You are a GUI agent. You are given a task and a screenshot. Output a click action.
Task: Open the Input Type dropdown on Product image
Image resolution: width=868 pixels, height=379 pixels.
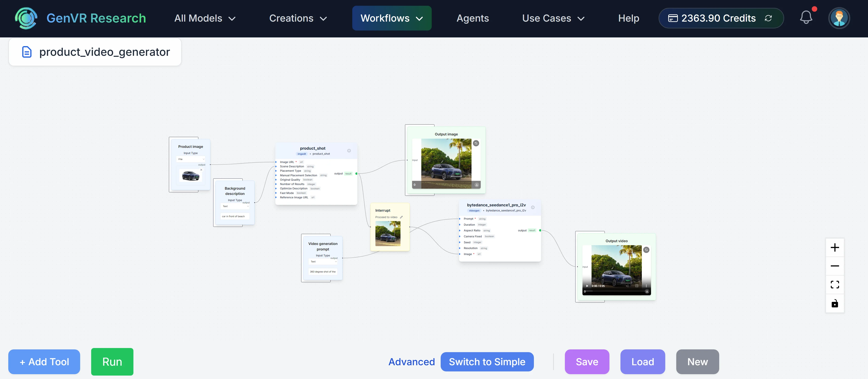click(x=191, y=159)
